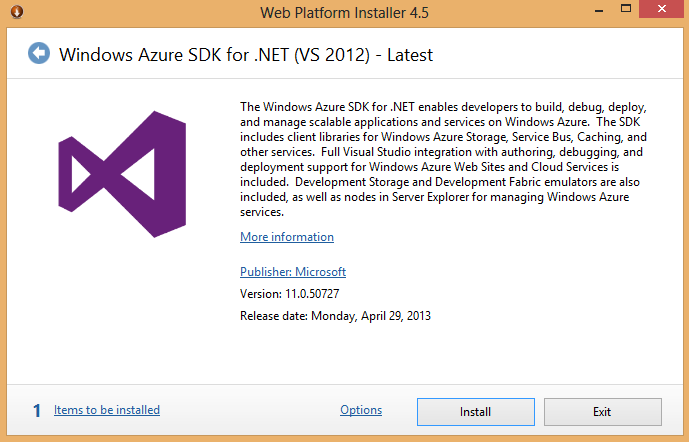The height and width of the screenshot is (442, 689).
Task: Open the Options link
Action: [x=361, y=410]
